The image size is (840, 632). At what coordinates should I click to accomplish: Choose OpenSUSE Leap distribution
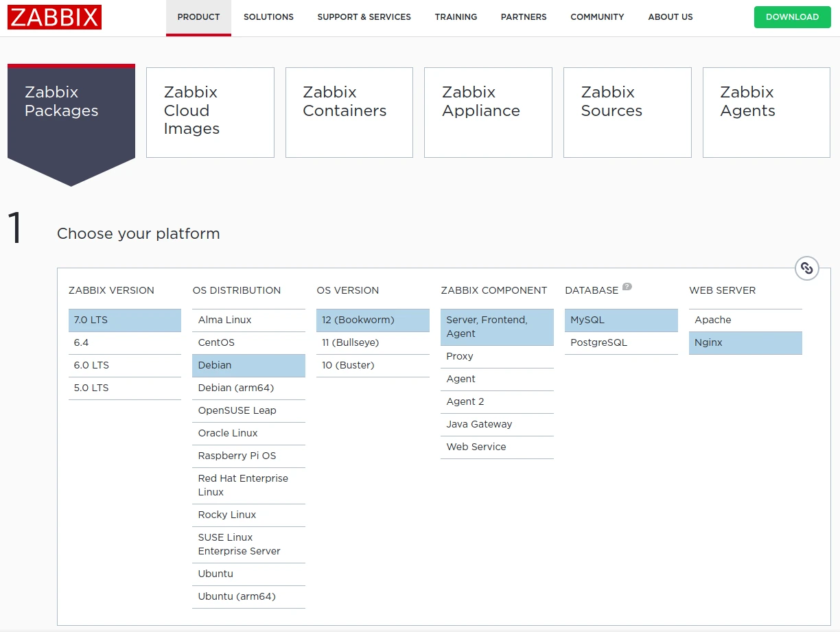click(249, 411)
